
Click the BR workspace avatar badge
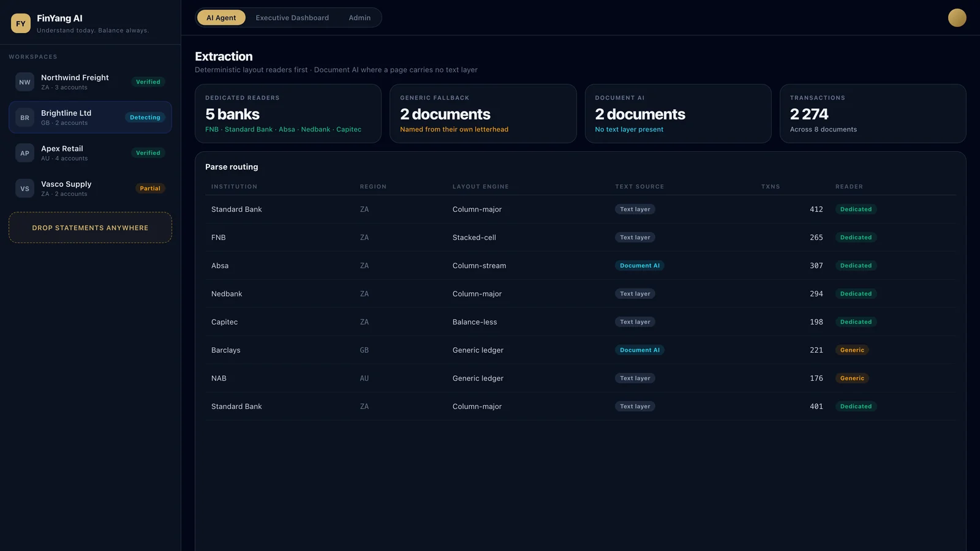pyautogui.click(x=24, y=118)
